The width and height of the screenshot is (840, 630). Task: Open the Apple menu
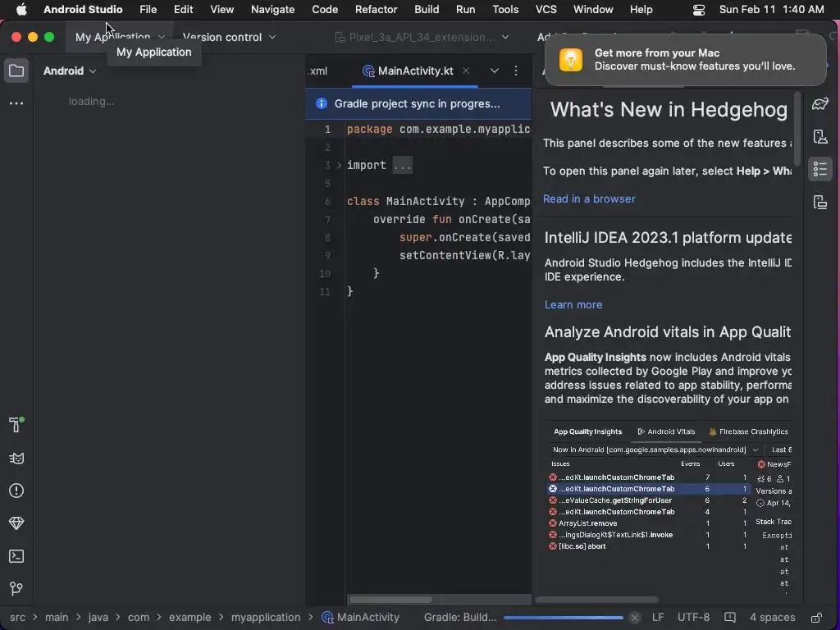click(21, 9)
